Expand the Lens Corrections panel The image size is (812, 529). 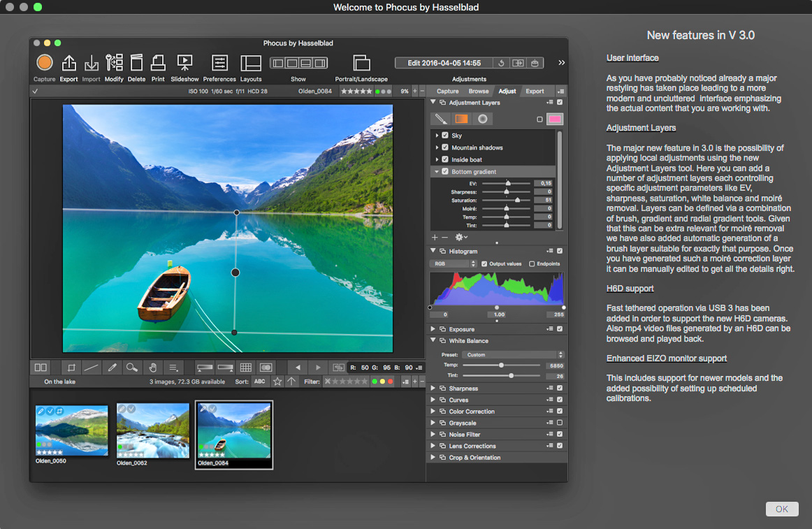pos(433,446)
